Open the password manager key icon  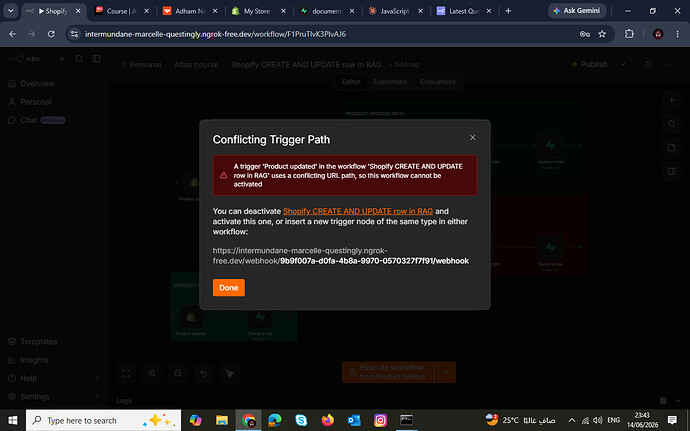584,34
